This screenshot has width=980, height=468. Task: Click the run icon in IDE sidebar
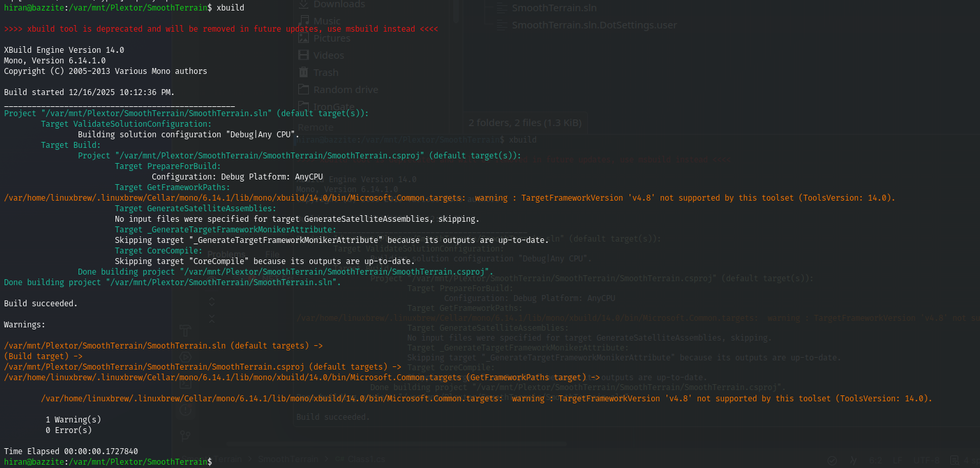185,357
